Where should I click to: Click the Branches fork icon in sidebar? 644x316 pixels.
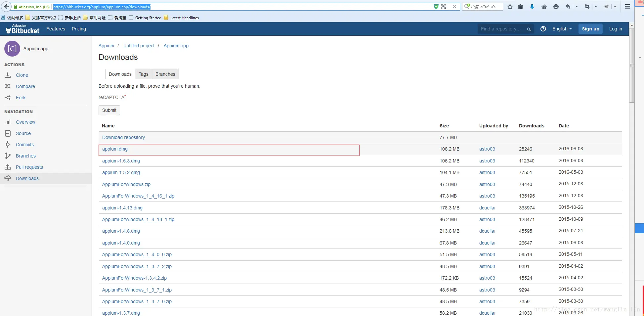tap(8, 156)
